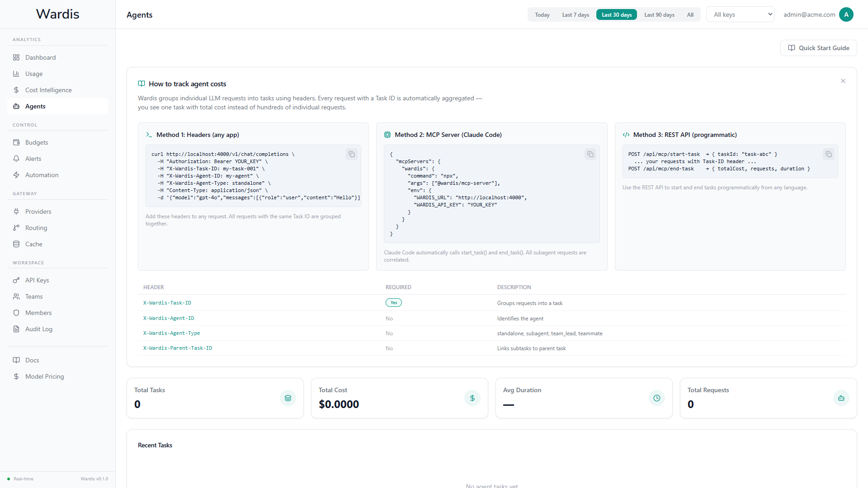Navigate to Budgets
This screenshot has height=488, width=868.
click(x=58, y=142)
